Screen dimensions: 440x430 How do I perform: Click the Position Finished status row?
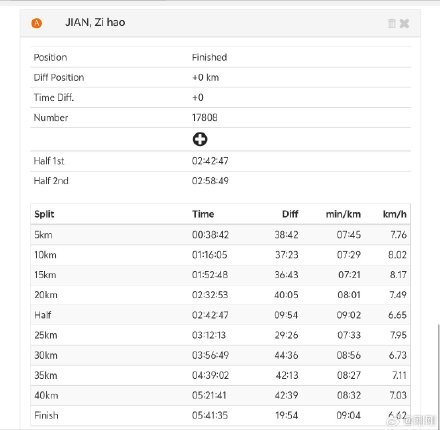(x=220, y=57)
